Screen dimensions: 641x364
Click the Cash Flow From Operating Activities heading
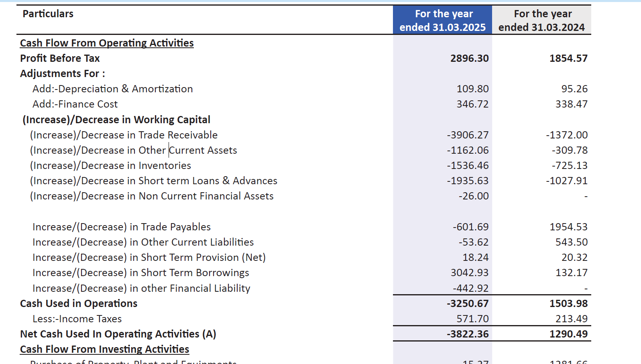[x=107, y=43]
